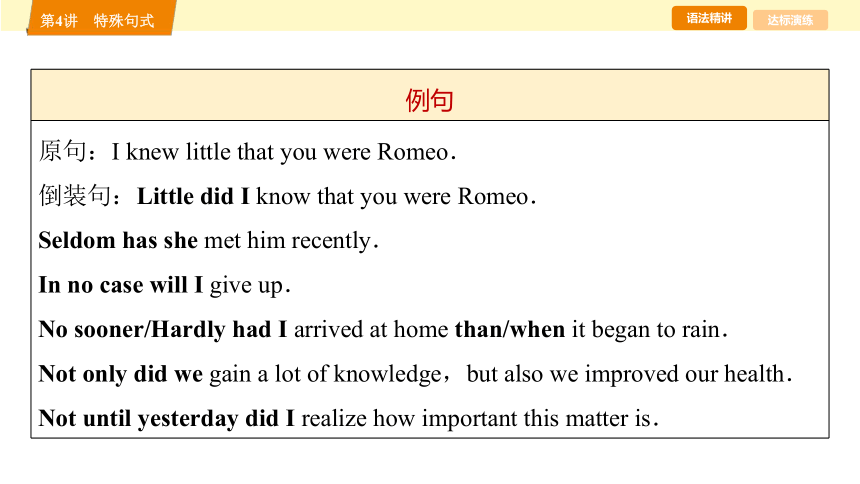Image resolution: width=860 pixels, height=484 pixels.
Task: Click the bold text 'No sooner/Hardly had I'
Action: (162, 330)
